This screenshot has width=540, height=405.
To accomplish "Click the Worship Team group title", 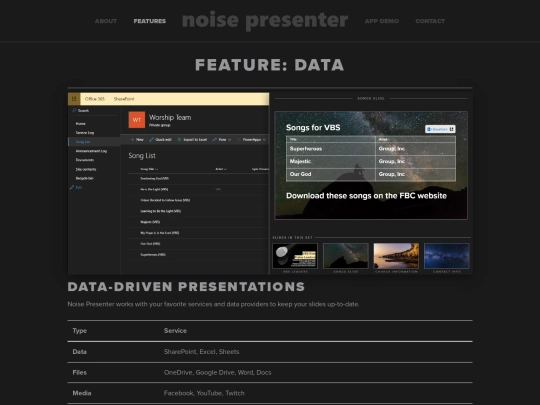I will 170,117.
